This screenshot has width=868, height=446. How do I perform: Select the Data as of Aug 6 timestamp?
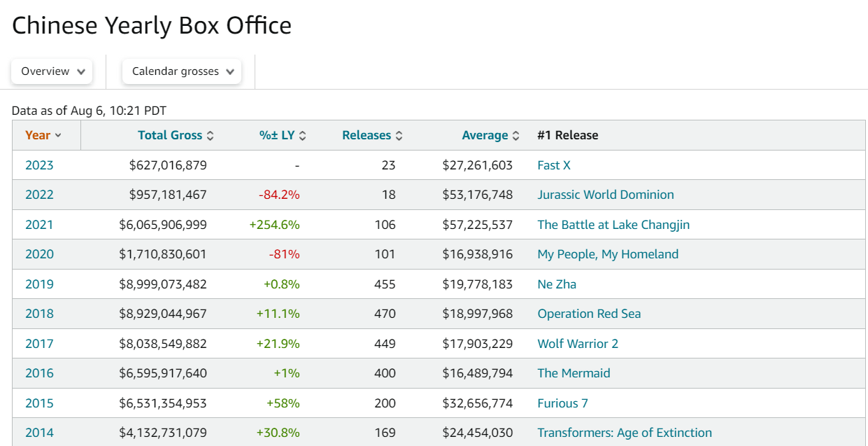(x=89, y=111)
